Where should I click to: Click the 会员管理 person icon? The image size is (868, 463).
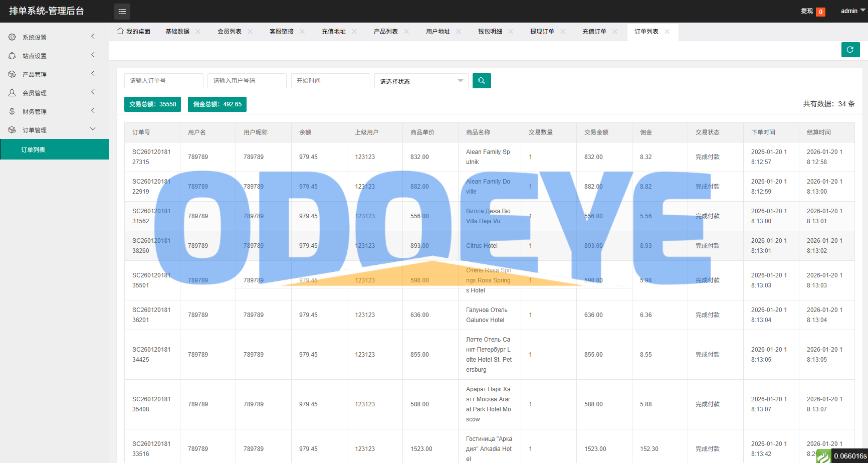click(x=12, y=93)
